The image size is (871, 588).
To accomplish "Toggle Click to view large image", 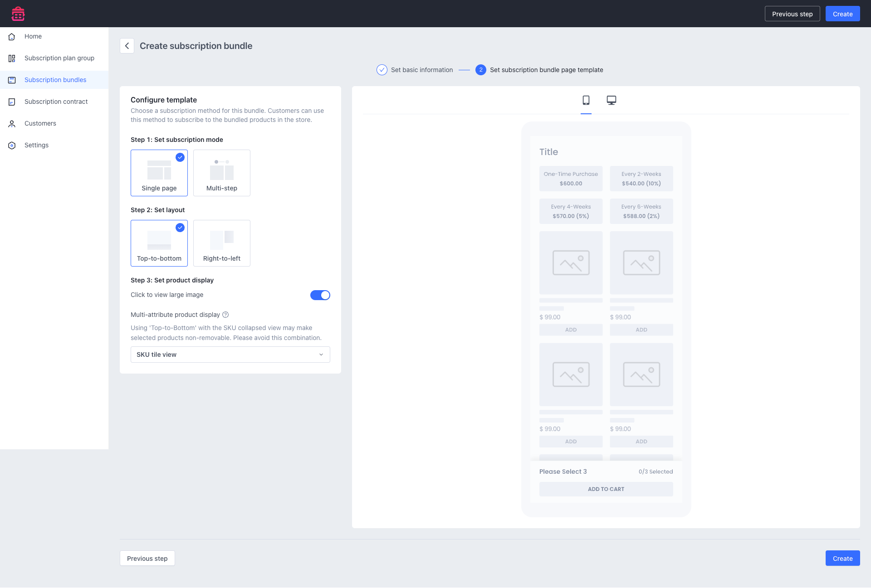I will 320,295.
